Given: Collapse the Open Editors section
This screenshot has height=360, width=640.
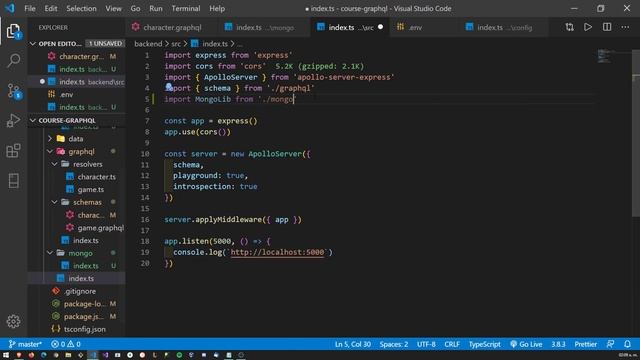Looking at the screenshot, I should [33, 44].
